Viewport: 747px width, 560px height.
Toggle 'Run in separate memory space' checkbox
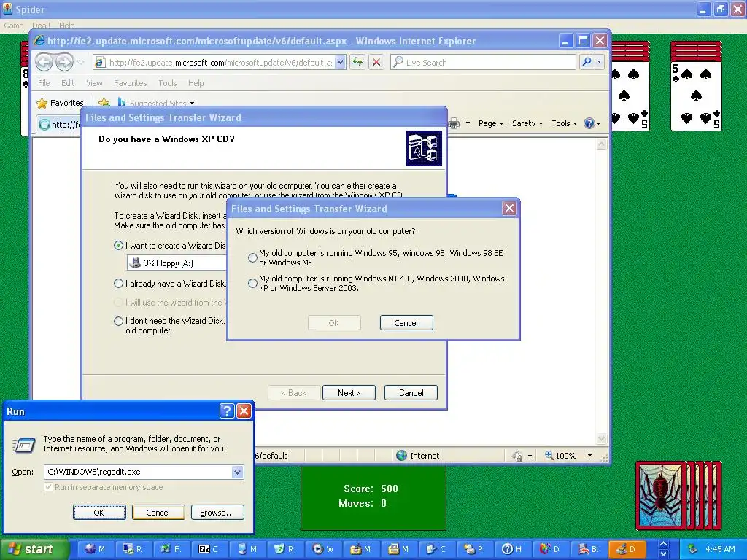tap(48, 486)
